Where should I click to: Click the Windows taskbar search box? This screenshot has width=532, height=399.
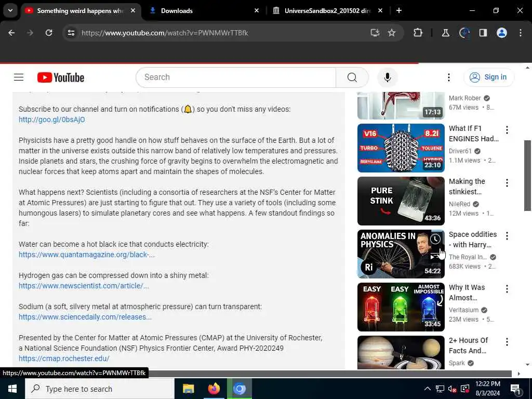click(99, 389)
